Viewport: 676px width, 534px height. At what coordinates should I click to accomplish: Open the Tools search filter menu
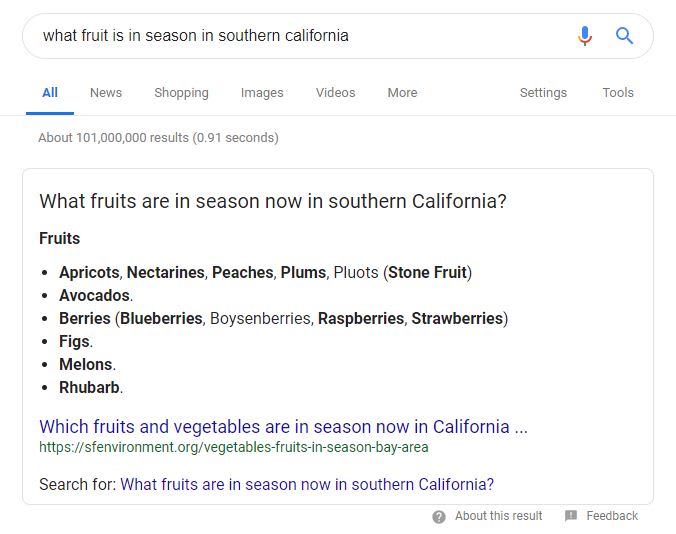click(x=618, y=93)
